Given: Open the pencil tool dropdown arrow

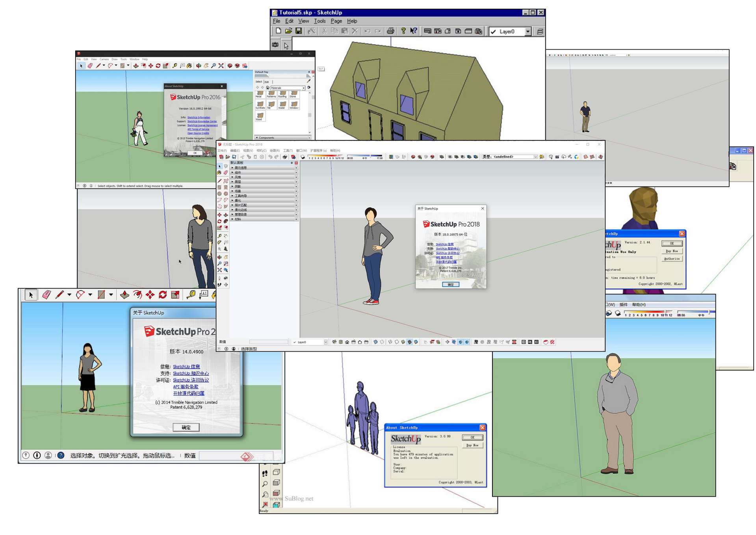Looking at the screenshot, I should pyautogui.click(x=69, y=295).
